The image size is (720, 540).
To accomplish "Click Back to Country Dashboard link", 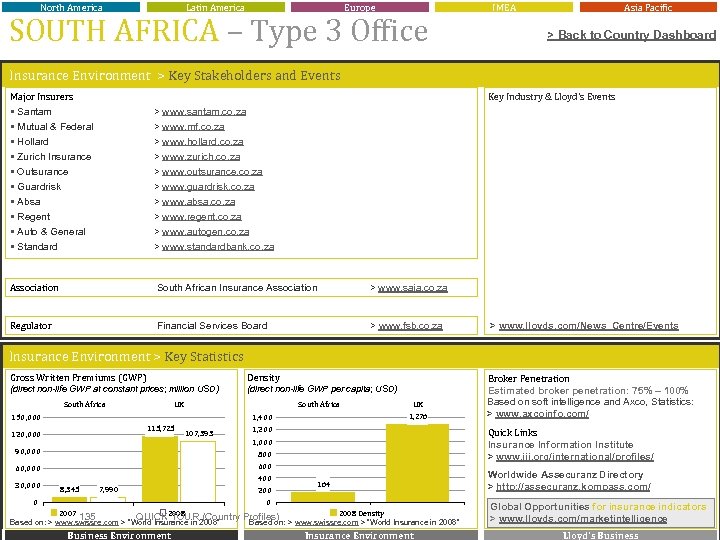I will 631,35.
